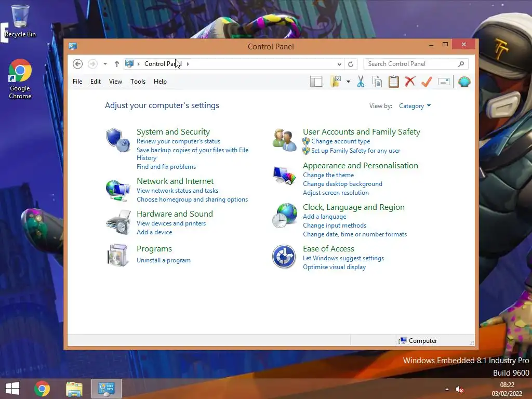This screenshot has width=532, height=399.
Task: Click Change desktop background
Action: (x=343, y=184)
